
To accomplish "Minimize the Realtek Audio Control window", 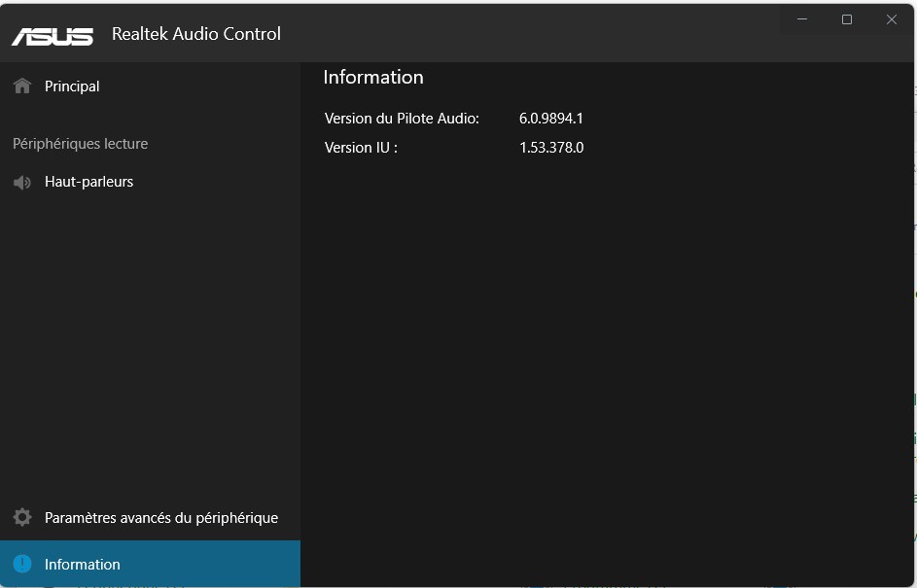I will [x=803, y=19].
